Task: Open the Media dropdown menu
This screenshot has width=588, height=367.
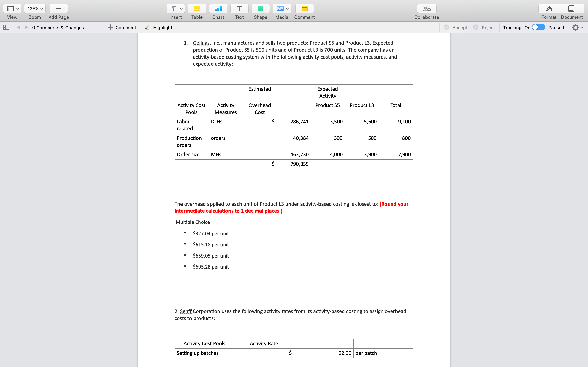Action: [282, 9]
